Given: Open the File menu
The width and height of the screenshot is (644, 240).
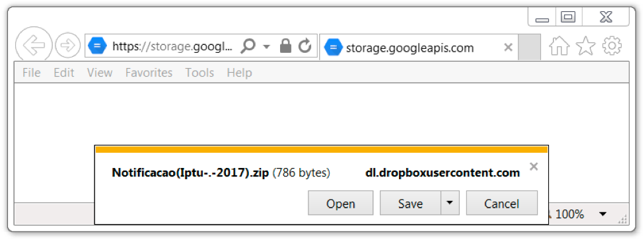Looking at the screenshot, I should pos(32,73).
